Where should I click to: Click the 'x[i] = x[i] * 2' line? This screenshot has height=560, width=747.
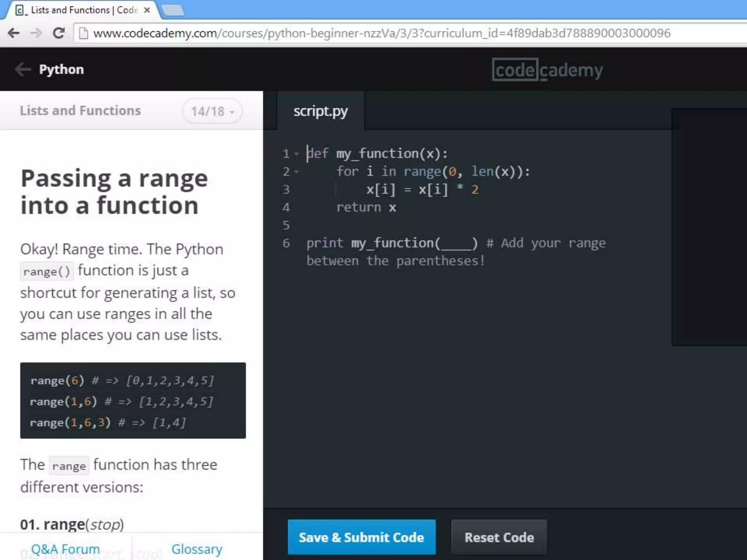click(x=422, y=190)
